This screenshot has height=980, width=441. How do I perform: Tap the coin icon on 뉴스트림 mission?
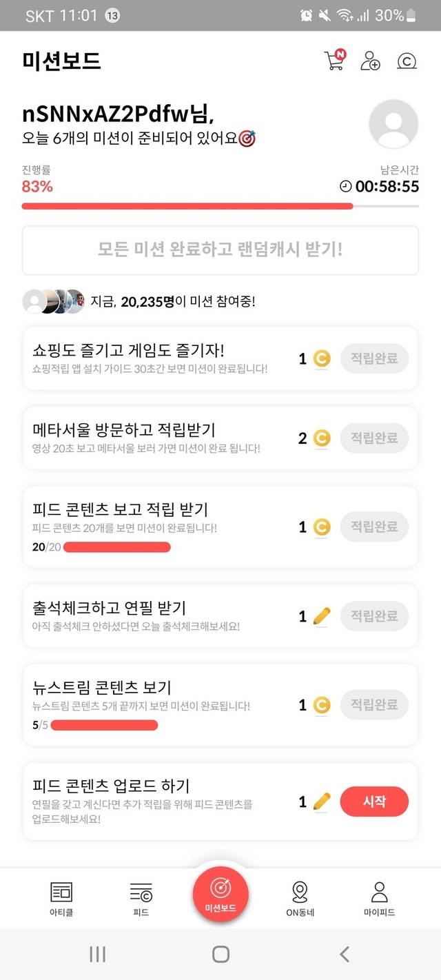[321, 705]
